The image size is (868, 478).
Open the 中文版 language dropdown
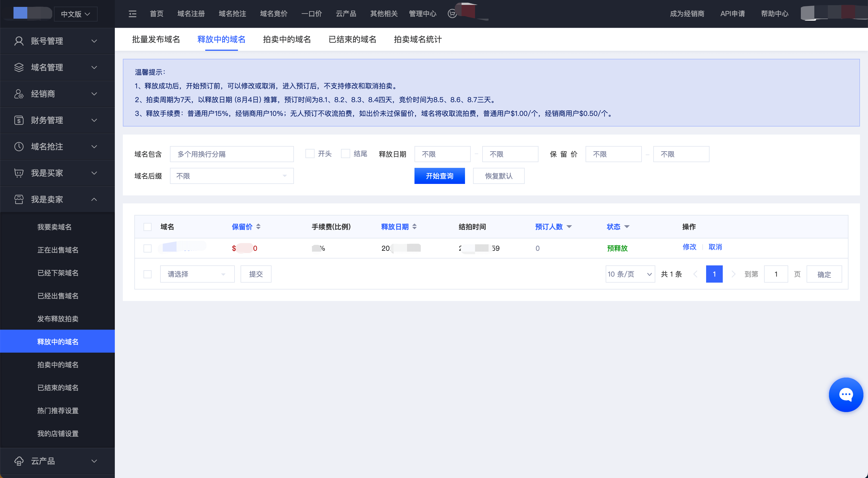pyautogui.click(x=75, y=14)
